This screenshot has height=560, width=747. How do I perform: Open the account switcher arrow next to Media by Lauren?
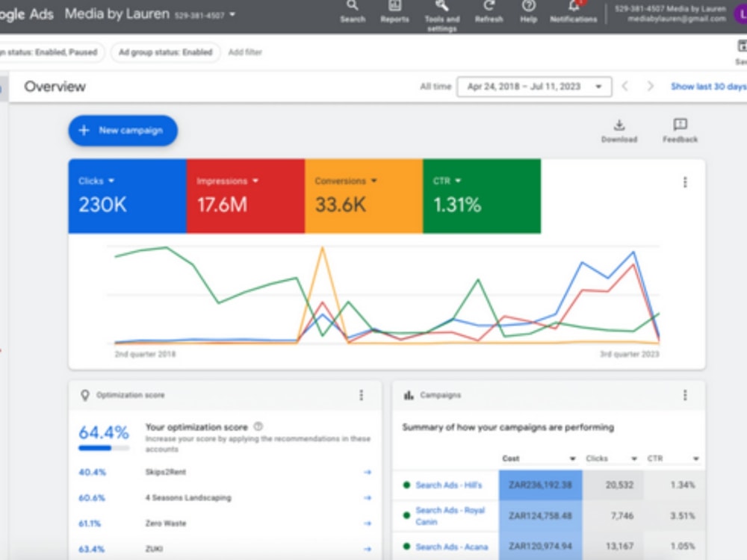click(232, 14)
